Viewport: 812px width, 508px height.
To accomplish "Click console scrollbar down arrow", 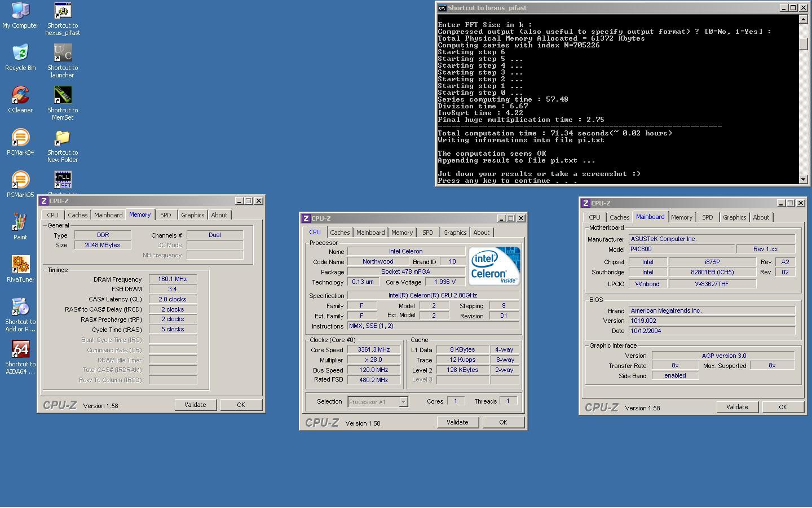I will pyautogui.click(x=804, y=179).
